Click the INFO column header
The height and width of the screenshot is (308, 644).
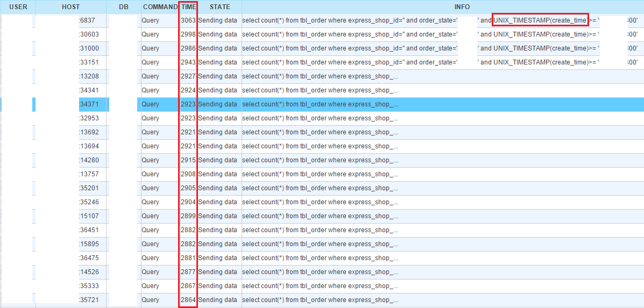443,7
